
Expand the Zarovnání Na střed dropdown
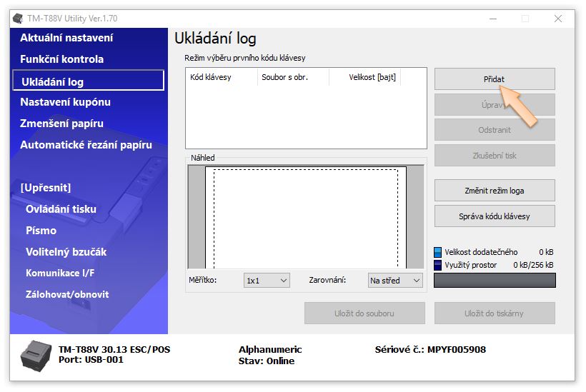click(395, 281)
